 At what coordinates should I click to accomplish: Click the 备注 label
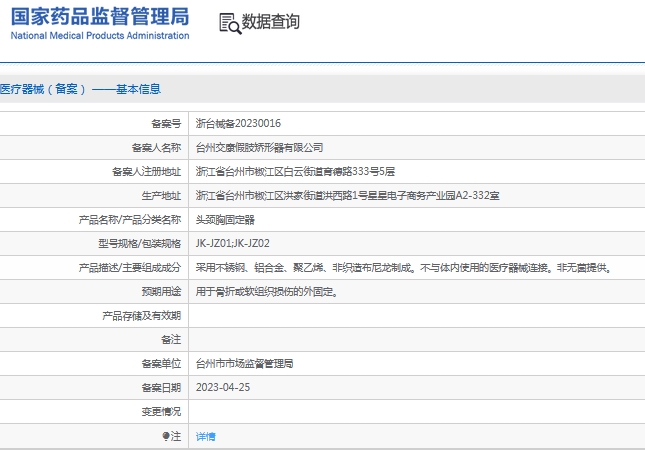pyautogui.click(x=171, y=340)
